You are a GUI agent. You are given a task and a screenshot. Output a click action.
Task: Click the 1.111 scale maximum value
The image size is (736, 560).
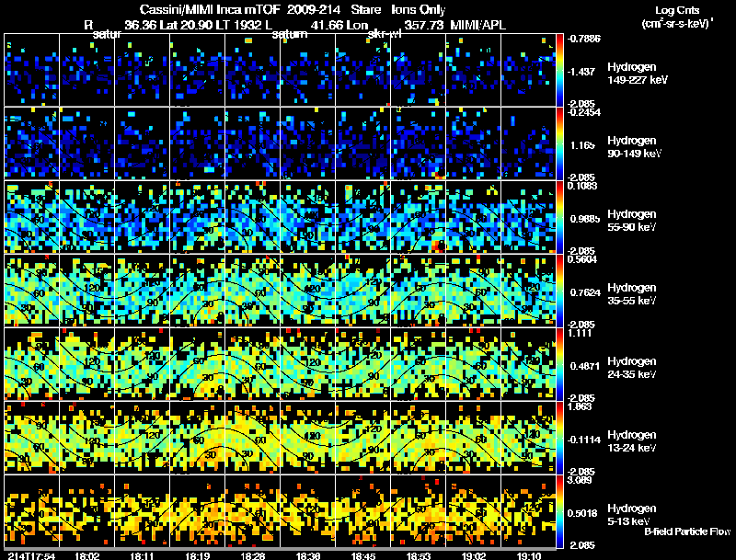click(581, 333)
